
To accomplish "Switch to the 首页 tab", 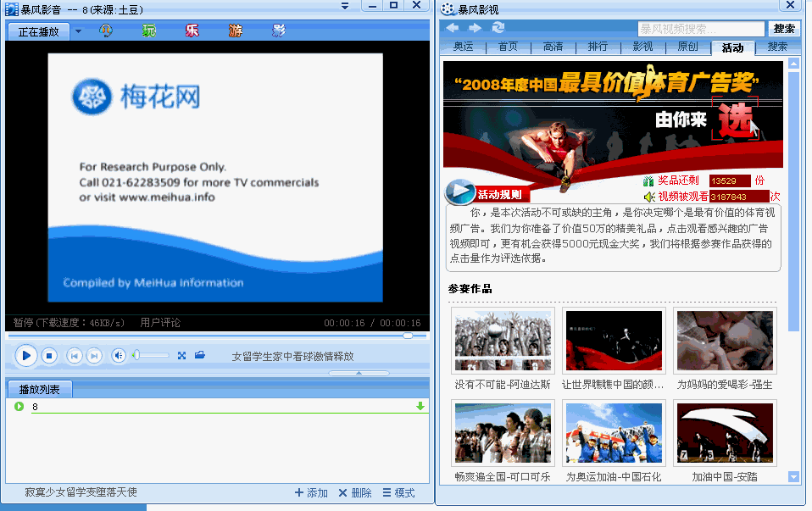I will [x=508, y=47].
